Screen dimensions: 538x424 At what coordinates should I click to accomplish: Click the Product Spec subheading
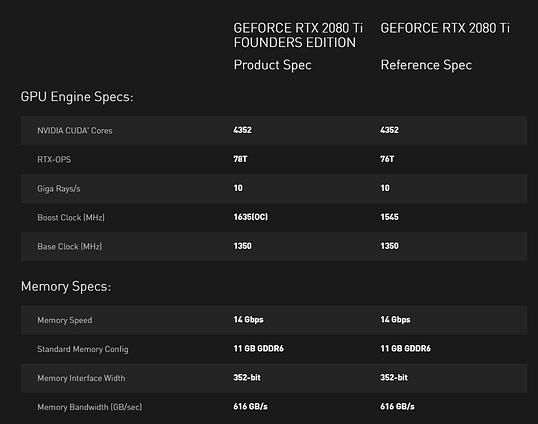pyautogui.click(x=272, y=65)
